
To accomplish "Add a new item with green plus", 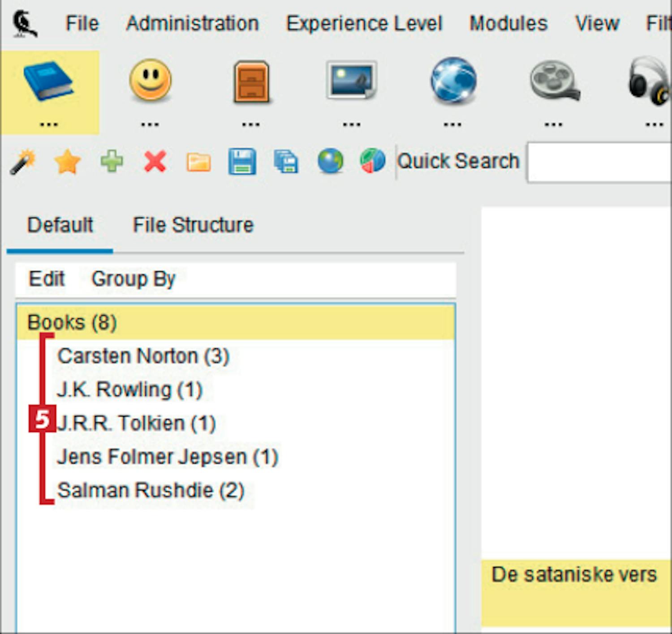I will click(112, 161).
